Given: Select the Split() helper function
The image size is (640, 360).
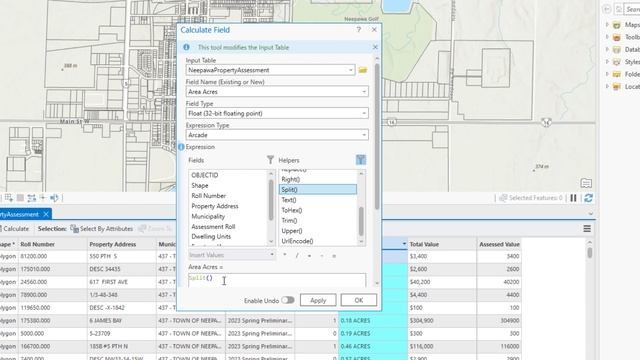Looking at the screenshot, I should pyautogui.click(x=318, y=189).
